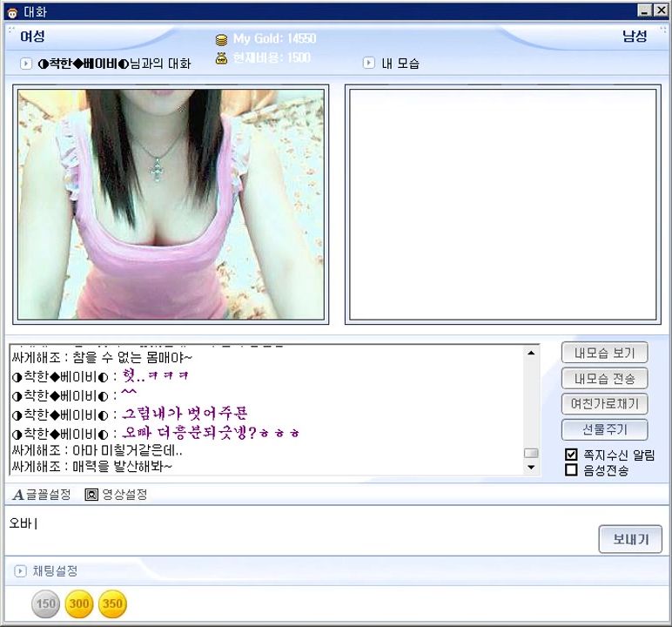Expand the 채팅설정 section

point(21,571)
